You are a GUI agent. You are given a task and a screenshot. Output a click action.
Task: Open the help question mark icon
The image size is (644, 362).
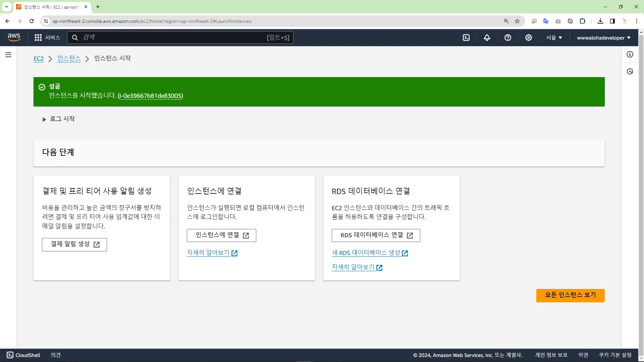[508, 38]
